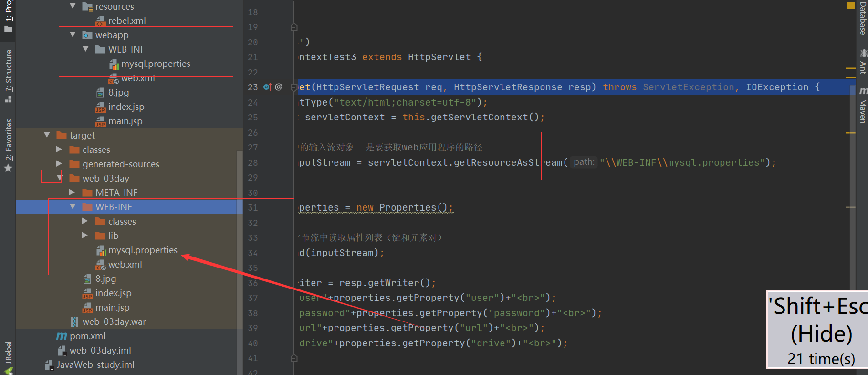Expand the classes folder inside target WEB-INF

[85, 221]
